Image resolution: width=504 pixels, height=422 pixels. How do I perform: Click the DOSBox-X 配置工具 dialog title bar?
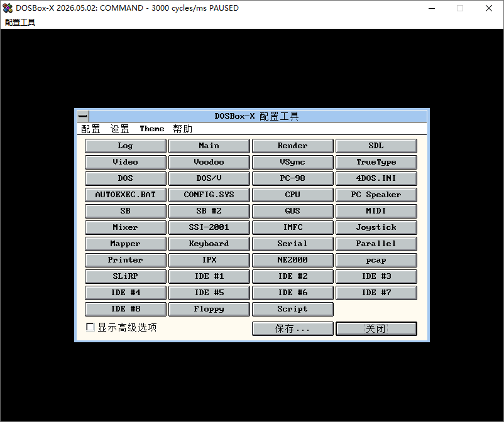coord(258,116)
